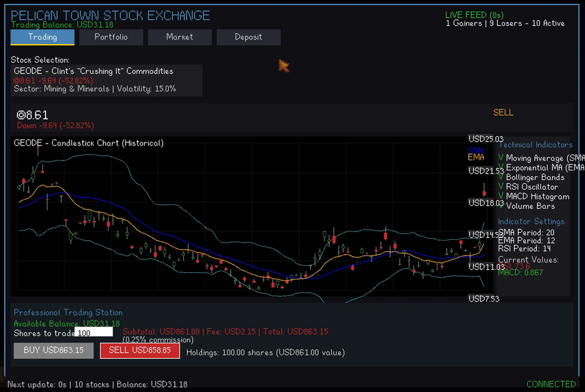The image size is (585, 392).
Task: Click the EMA Period: 12 setting
Action: (526, 241)
